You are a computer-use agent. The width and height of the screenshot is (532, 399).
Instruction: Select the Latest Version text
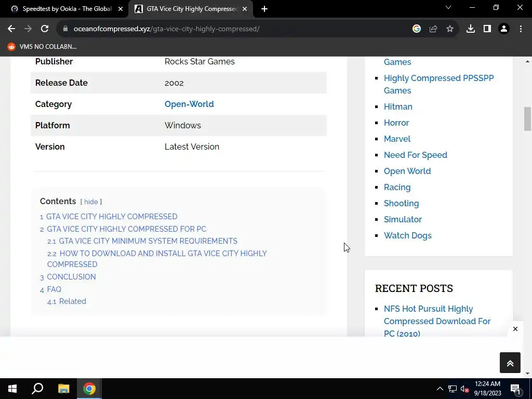point(192,147)
